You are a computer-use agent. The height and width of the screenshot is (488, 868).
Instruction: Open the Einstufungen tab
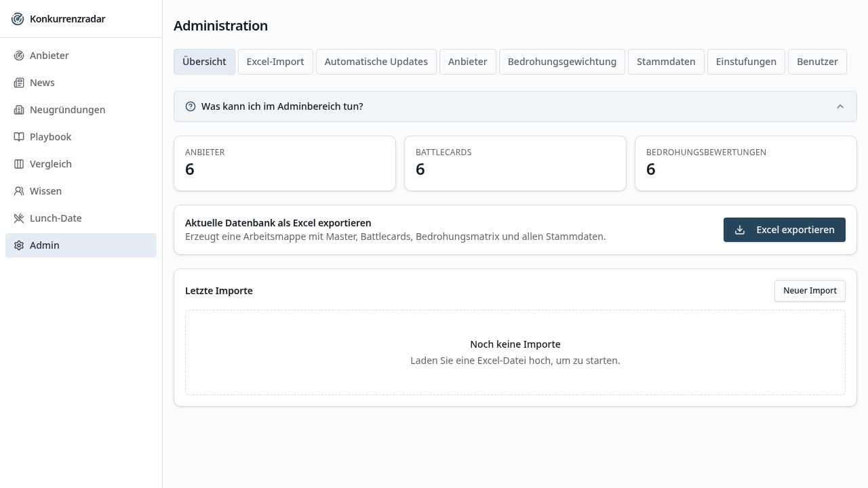pyautogui.click(x=746, y=62)
